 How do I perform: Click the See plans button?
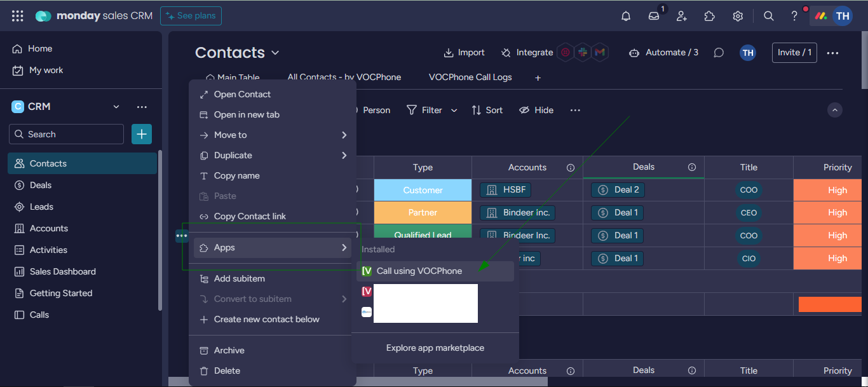click(191, 16)
